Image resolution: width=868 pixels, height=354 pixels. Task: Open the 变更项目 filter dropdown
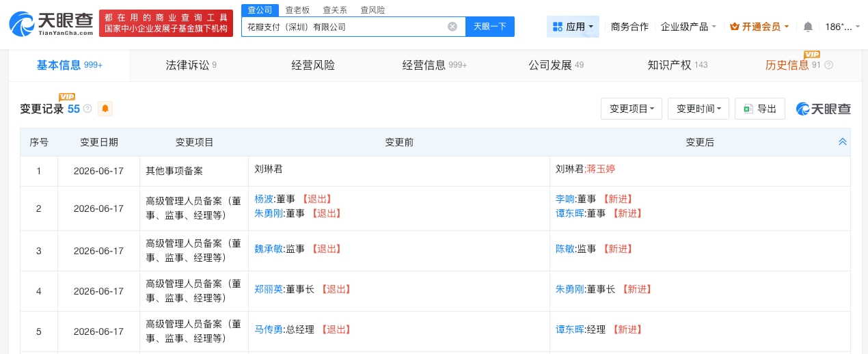(632, 109)
